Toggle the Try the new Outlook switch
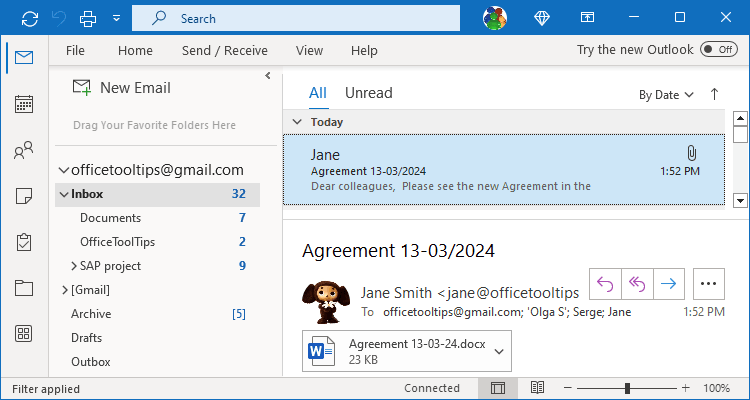750x400 pixels. [719, 49]
